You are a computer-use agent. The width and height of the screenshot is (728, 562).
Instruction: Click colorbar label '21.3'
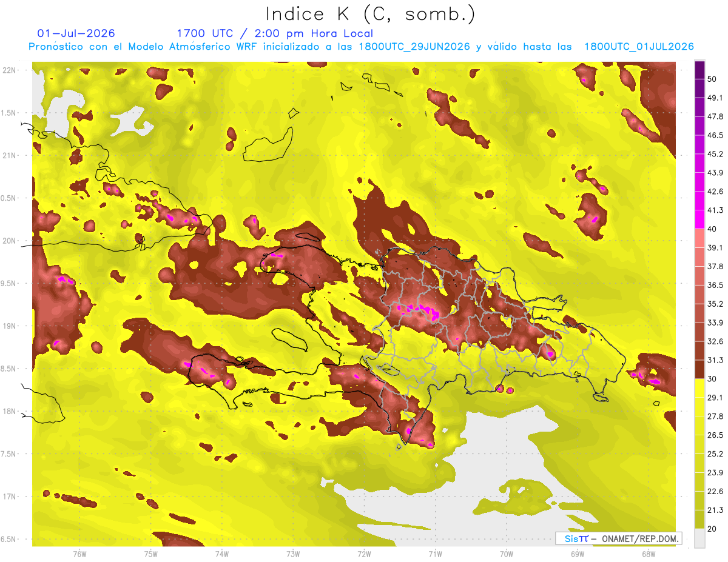coord(715,510)
